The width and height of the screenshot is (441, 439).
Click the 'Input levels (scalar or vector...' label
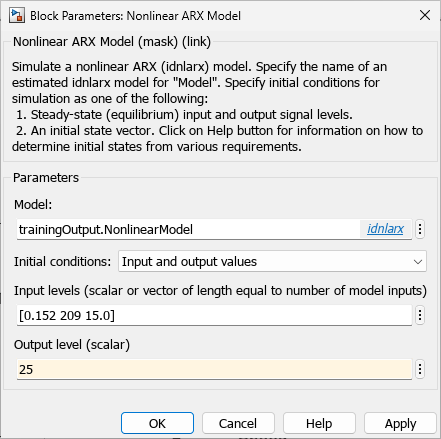220,291
